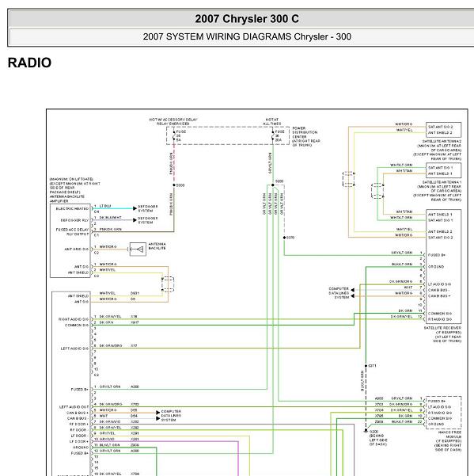Image resolution: width=474 pixels, height=476 pixels.
Task: Click the 'X17' circuit code
Action: 134,346
